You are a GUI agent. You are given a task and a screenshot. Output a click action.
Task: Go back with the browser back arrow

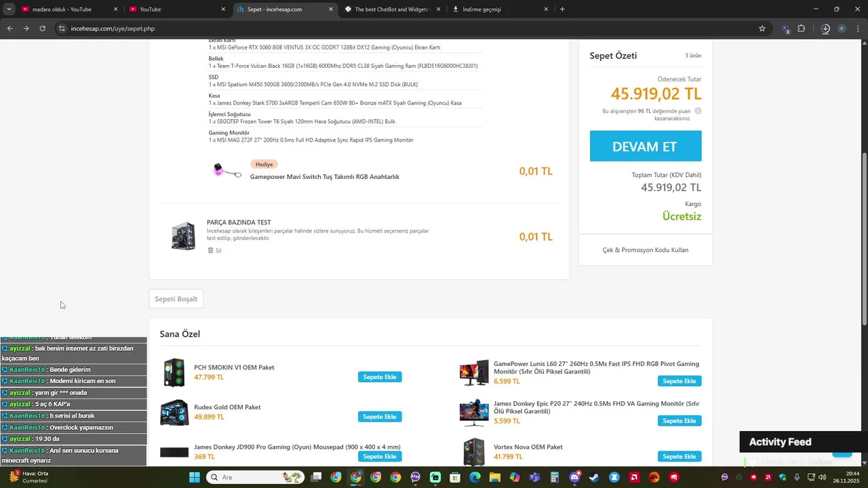click(9, 28)
